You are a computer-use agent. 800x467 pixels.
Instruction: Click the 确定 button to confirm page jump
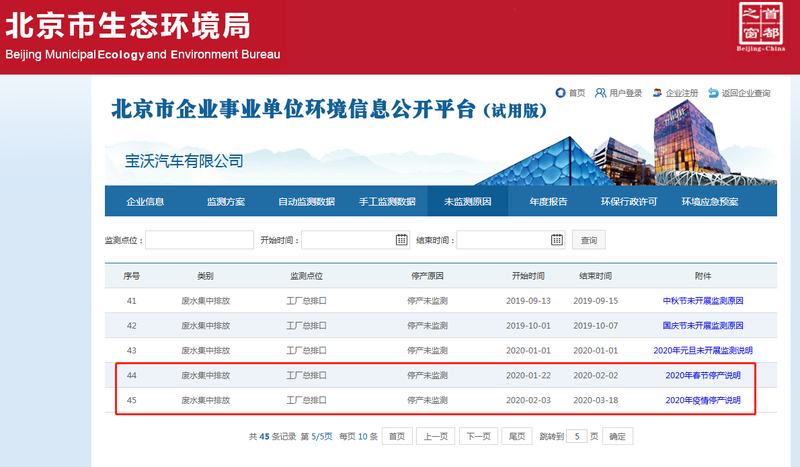point(618,437)
